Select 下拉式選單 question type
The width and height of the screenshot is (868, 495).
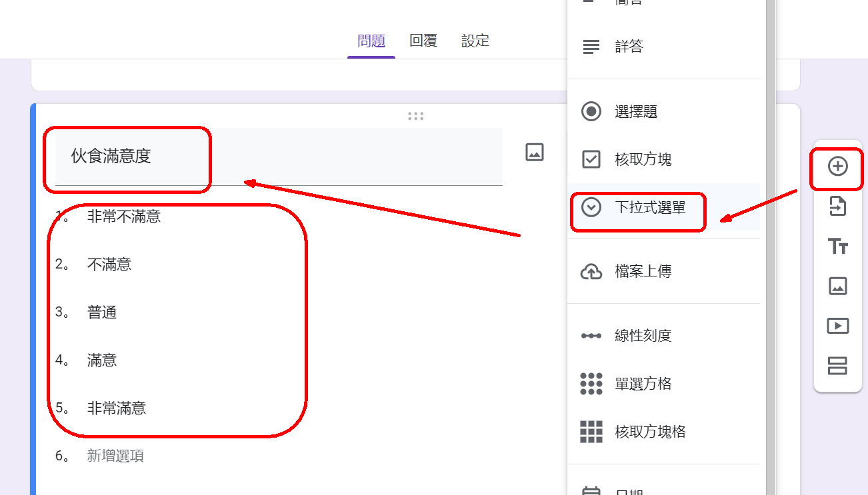(x=649, y=207)
